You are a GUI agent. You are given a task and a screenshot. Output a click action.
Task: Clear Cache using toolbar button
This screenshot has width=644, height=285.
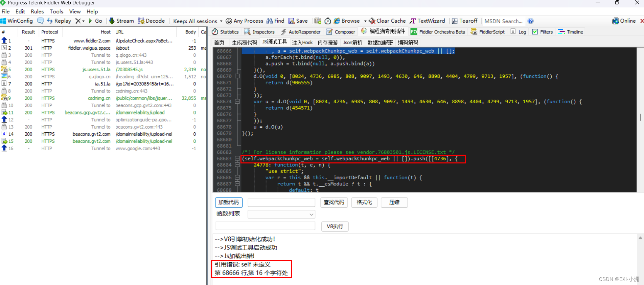tap(387, 21)
